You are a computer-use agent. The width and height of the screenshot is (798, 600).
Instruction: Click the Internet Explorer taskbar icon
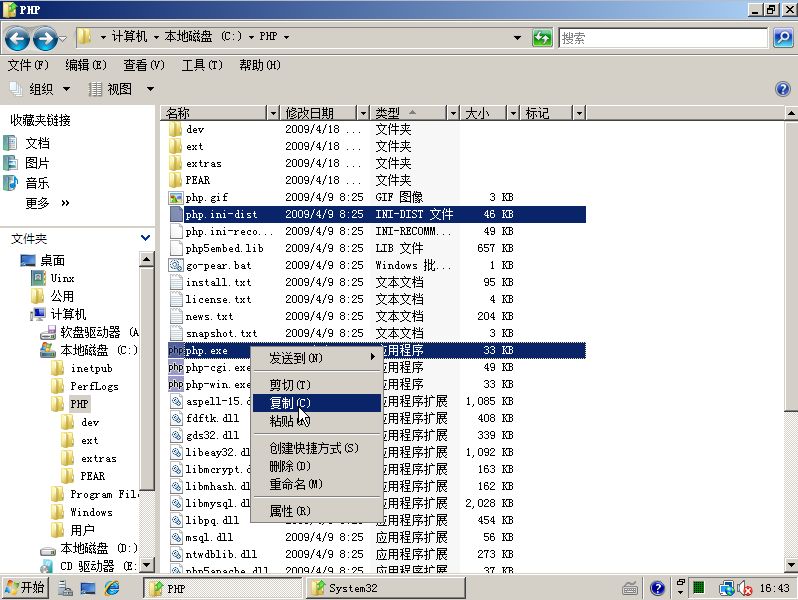(x=112, y=588)
